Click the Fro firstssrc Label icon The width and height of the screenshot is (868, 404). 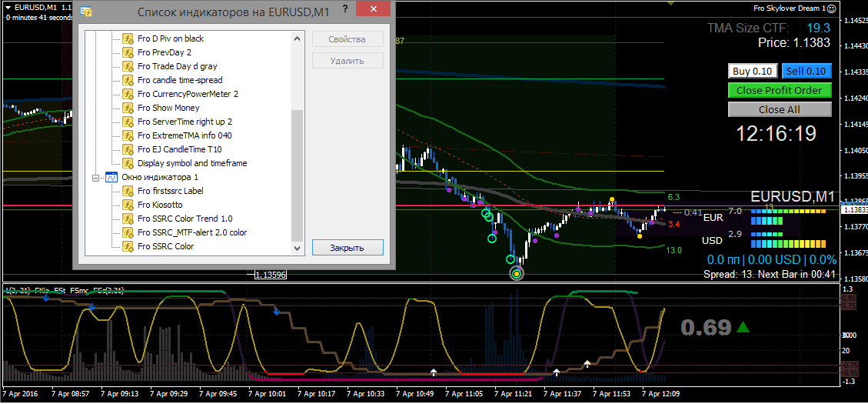128,191
